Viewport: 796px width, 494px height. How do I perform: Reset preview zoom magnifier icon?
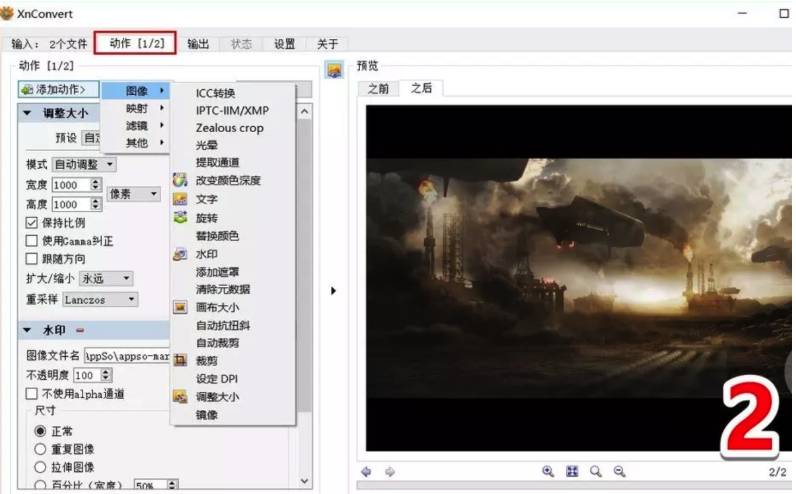click(595, 472)
